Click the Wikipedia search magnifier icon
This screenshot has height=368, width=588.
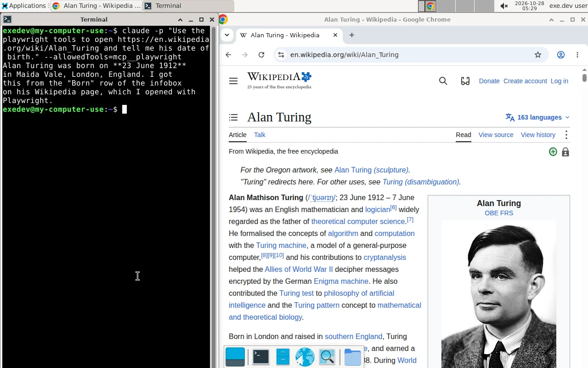(x=443, y=81)
